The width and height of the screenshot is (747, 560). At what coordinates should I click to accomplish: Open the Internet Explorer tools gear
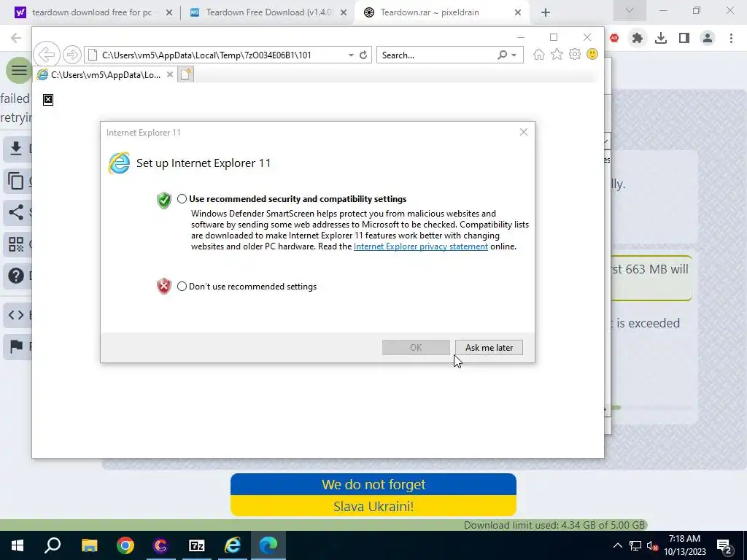coord(575,54)
